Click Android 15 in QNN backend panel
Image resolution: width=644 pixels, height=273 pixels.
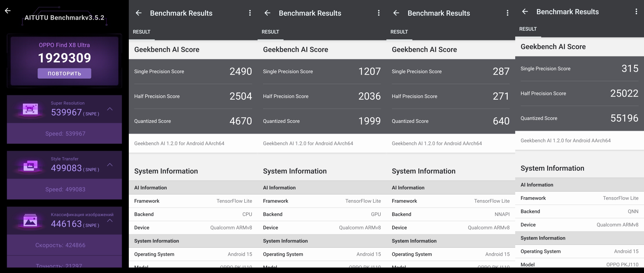626,252
